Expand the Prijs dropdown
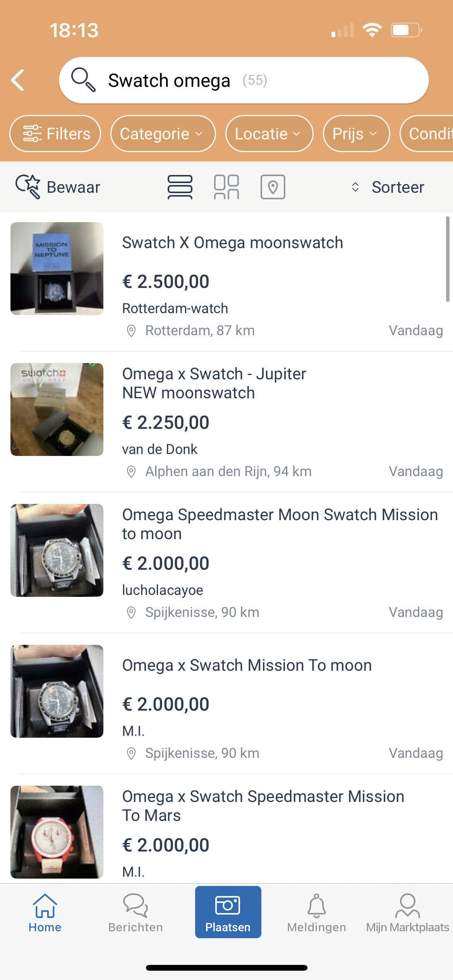453x980 pixels. (356, 134)
